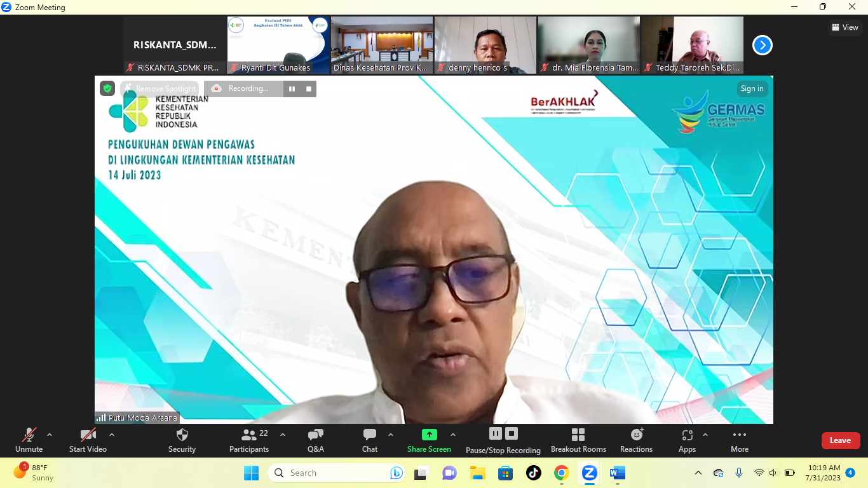Open Windows Start menu
Image resolution: width=868 pixels, height=488 pixels.
click(x=251, y=473)
